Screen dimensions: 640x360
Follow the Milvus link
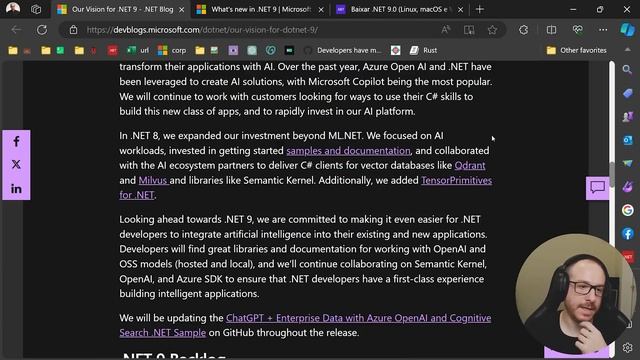[153, 180]
